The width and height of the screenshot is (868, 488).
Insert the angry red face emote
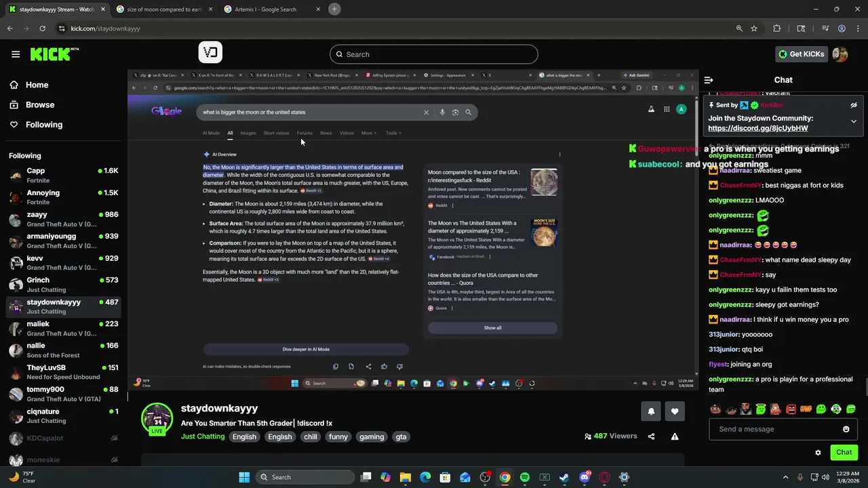791,409
